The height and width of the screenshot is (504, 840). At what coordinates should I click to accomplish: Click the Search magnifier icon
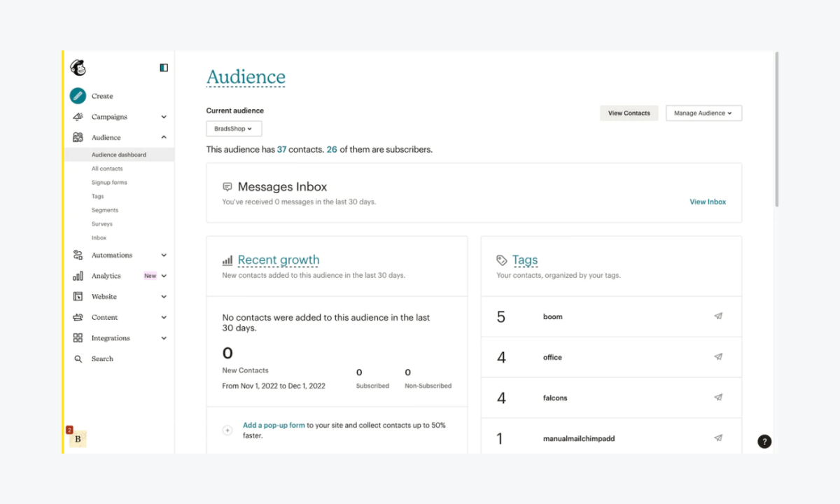pyautogui.click(x=78, y=359)
